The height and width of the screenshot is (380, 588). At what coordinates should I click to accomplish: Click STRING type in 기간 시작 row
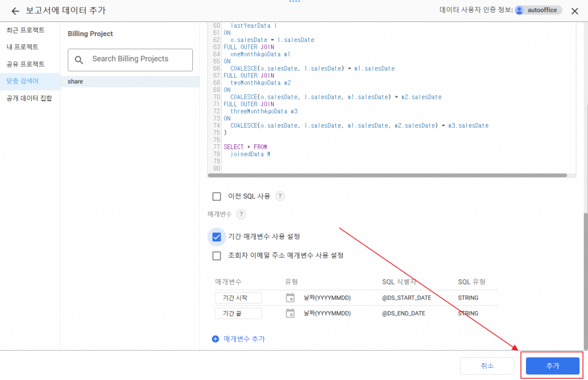(x=468, y=298)
